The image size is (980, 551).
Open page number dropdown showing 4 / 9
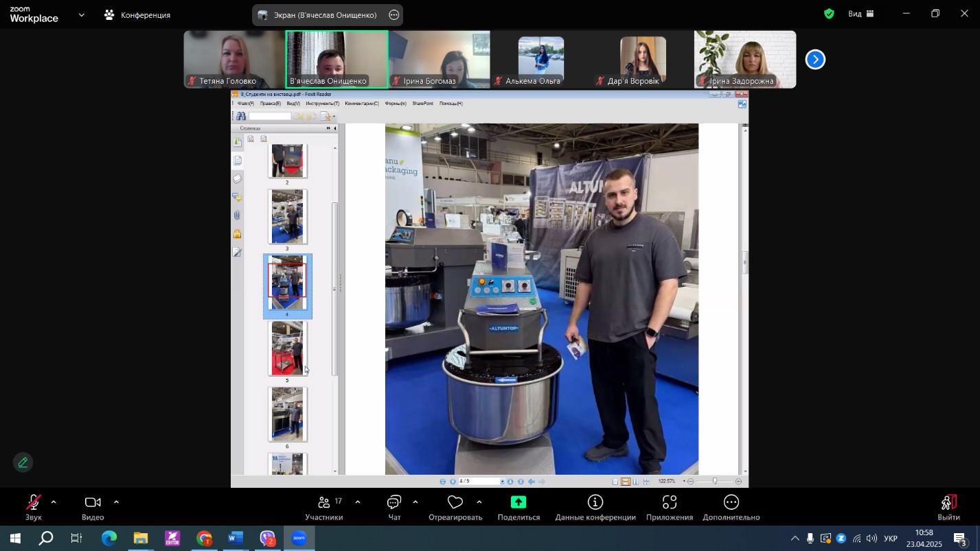coord(502,482)
